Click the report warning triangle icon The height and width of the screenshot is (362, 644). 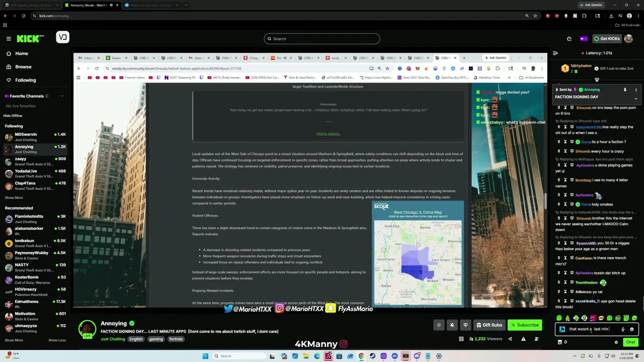tap(523, 339)
